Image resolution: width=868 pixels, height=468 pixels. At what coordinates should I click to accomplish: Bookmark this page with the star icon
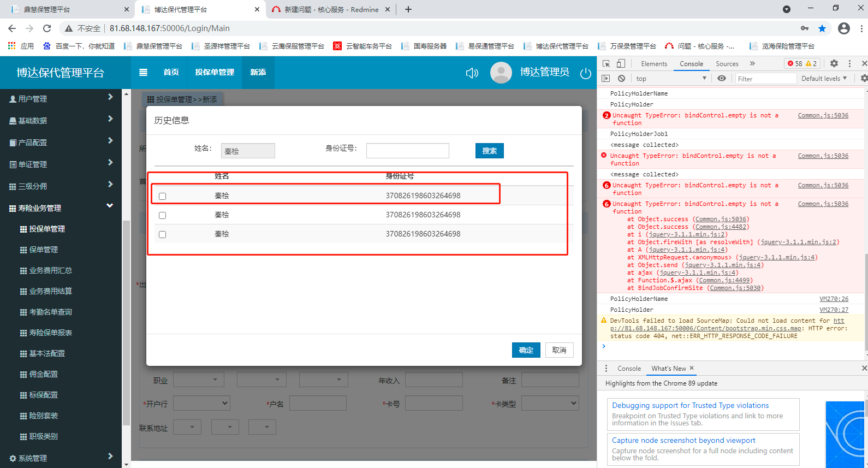point(822,28)
